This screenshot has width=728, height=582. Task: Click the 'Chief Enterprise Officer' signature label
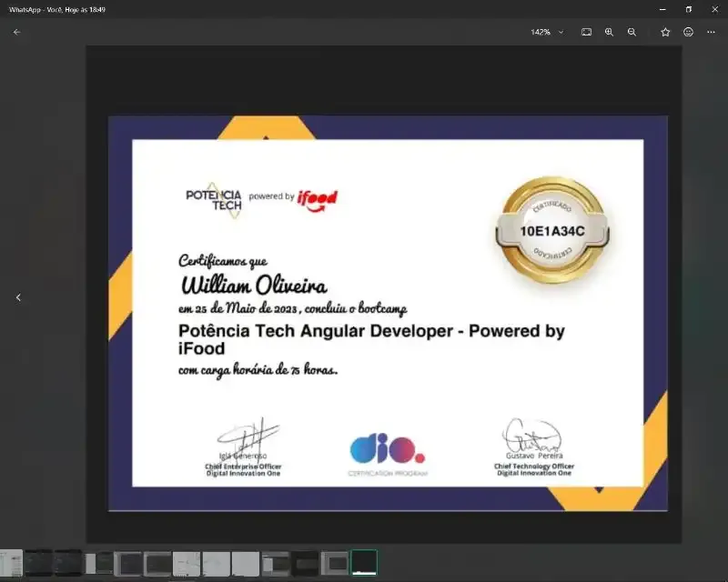point(243,467)
